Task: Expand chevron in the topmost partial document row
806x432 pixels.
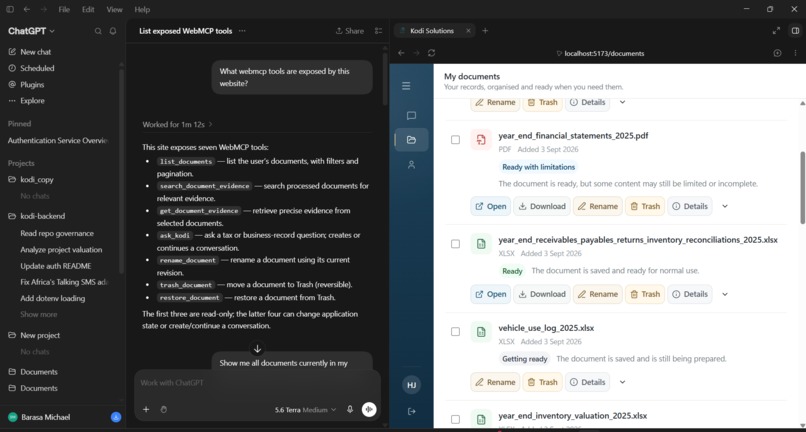Action: (x=622, y=102)
